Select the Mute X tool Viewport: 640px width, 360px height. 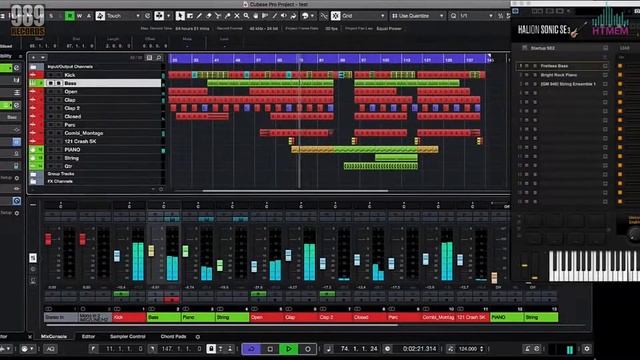pos(237,16)
